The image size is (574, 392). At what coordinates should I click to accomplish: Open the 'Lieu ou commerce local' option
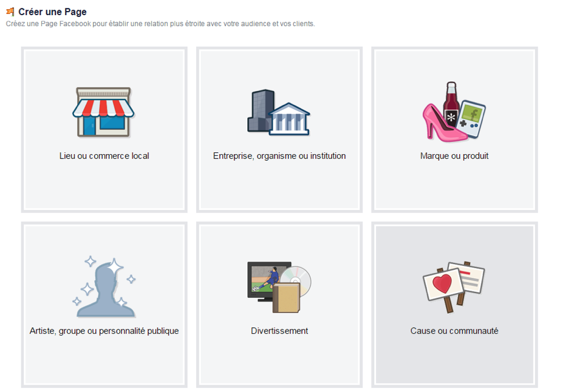[x=104, y=156]
